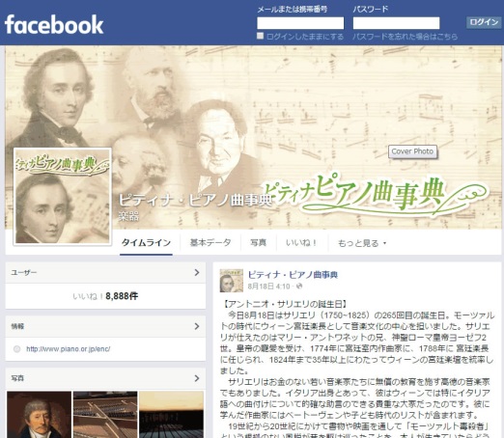
Task: Select the 写真 tab
Action: point(258,242)
